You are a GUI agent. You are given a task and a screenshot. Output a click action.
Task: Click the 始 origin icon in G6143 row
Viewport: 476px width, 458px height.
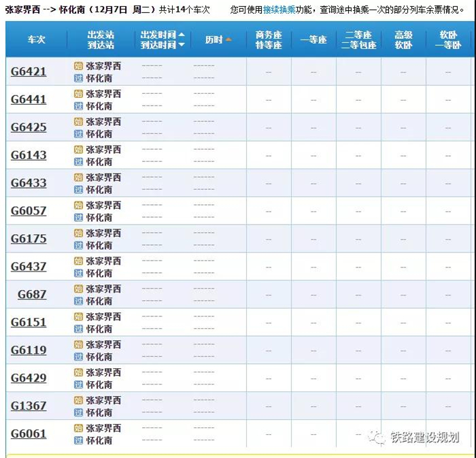[x=78, y=149]
